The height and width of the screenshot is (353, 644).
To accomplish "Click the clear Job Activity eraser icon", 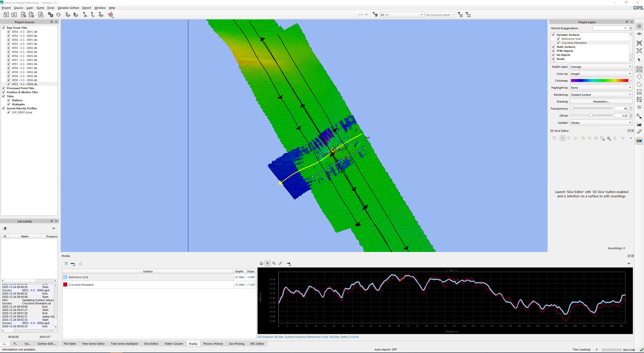I will pos(5,229).
